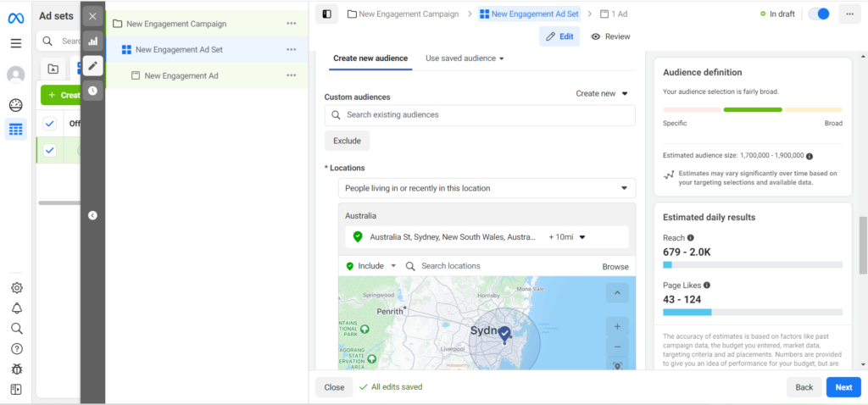Open the help question mark icon
Image resolution: width=868 pixels, height=405 pixels.
click(x=17, y=348)
